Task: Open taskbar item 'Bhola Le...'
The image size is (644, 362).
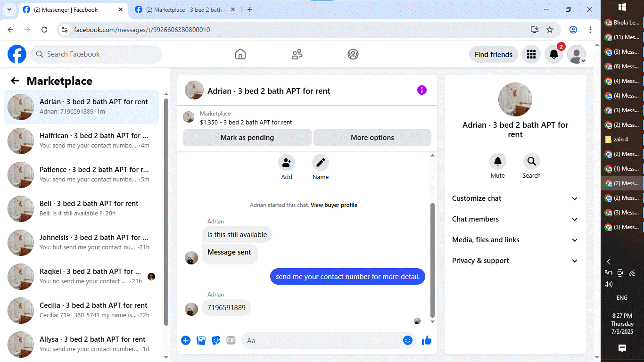Action: click(622, 23)
